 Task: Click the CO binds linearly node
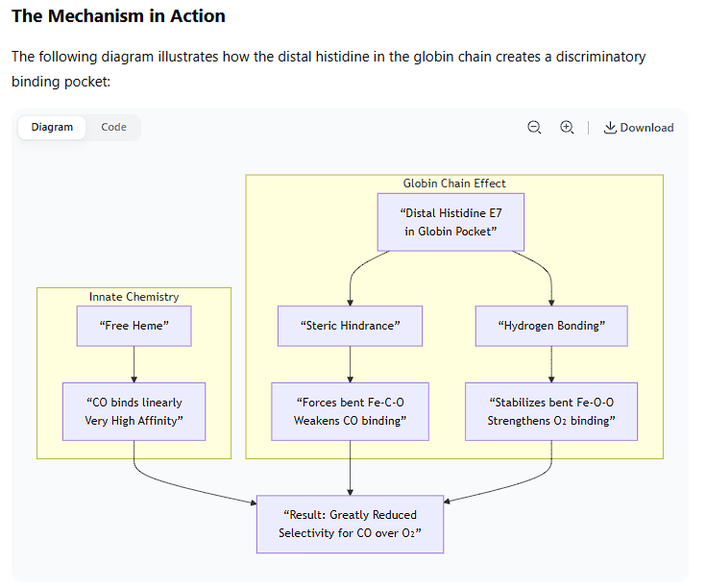134,411
